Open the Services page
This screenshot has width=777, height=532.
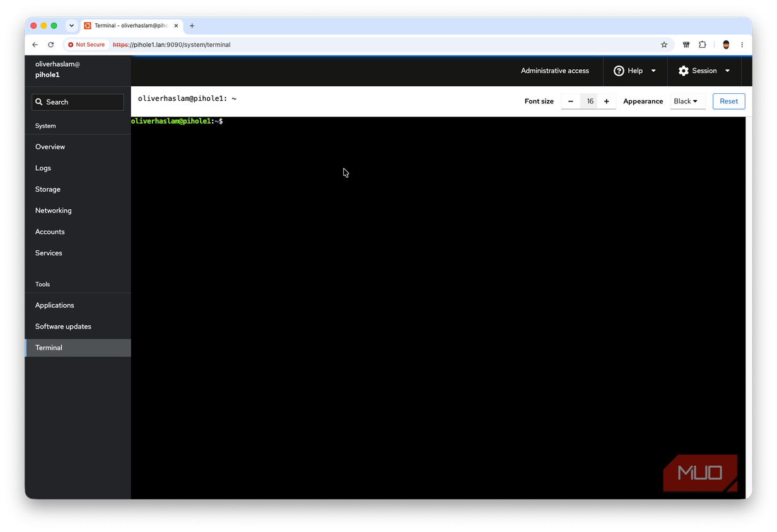point(78,253)
